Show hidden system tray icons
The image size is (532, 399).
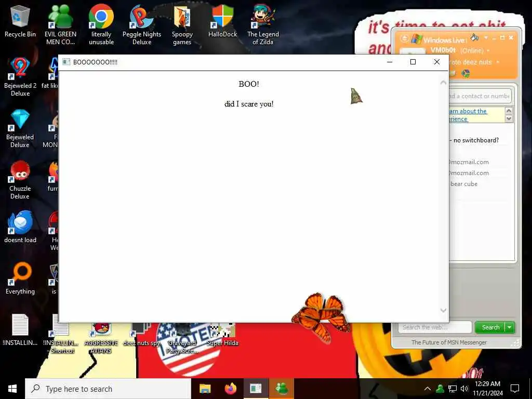(428, 389)
